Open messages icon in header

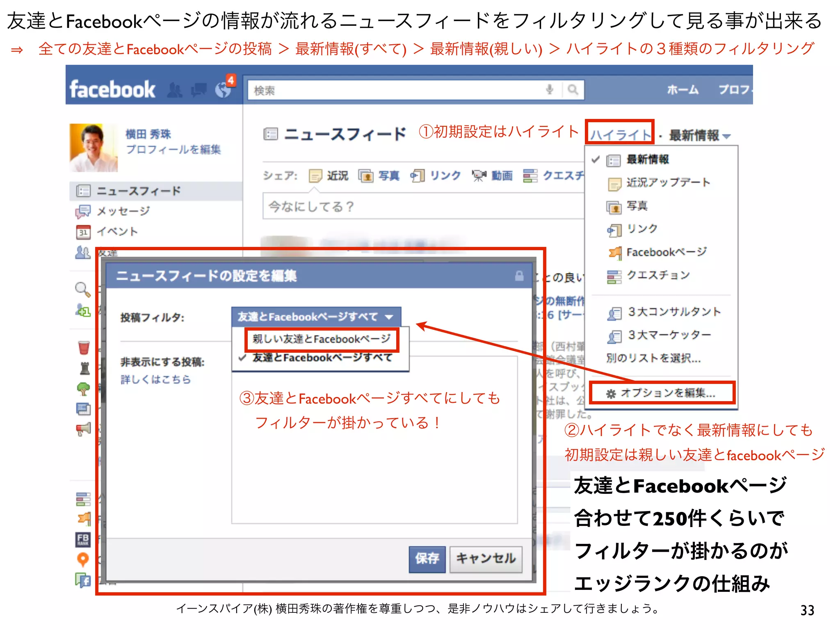(199, 90)
